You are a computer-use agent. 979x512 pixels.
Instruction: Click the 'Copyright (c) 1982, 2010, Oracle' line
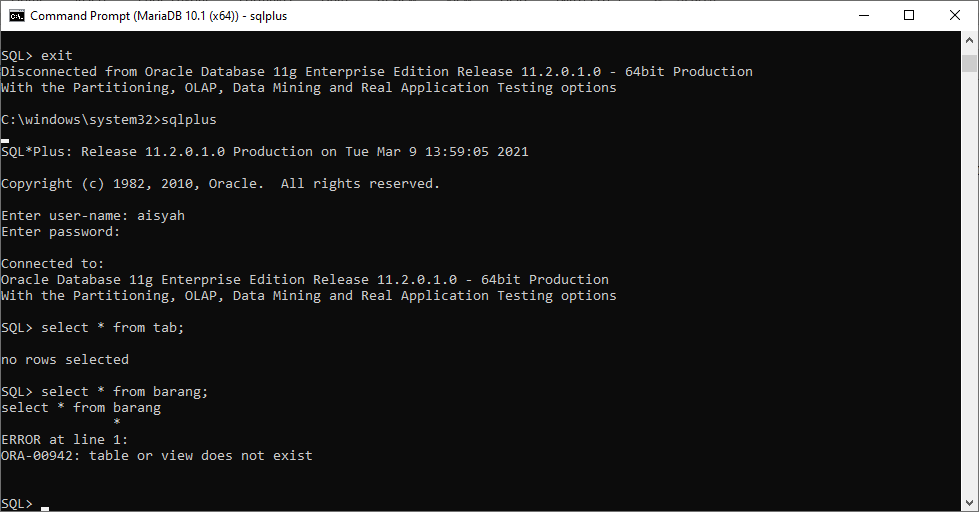(x=220, y=184)
